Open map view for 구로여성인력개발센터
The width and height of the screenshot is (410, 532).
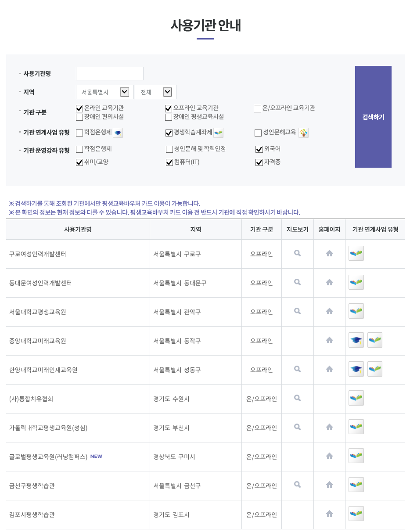point(297,253)
